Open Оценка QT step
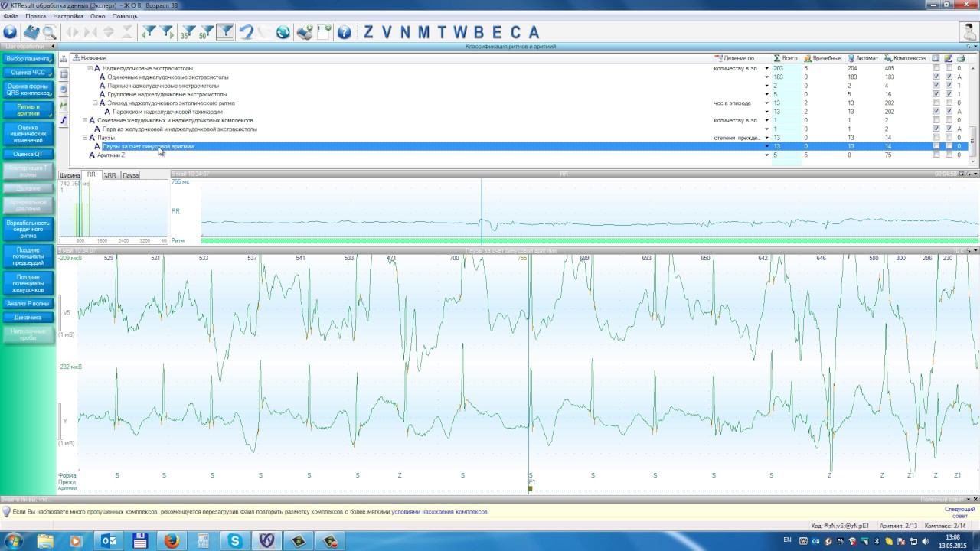Screen dimensions: 980x551 (x=28, y=154)
